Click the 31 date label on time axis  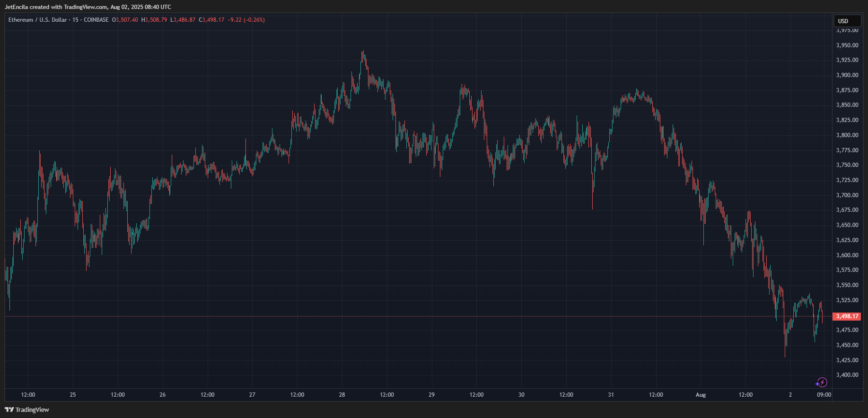point(611,395)
